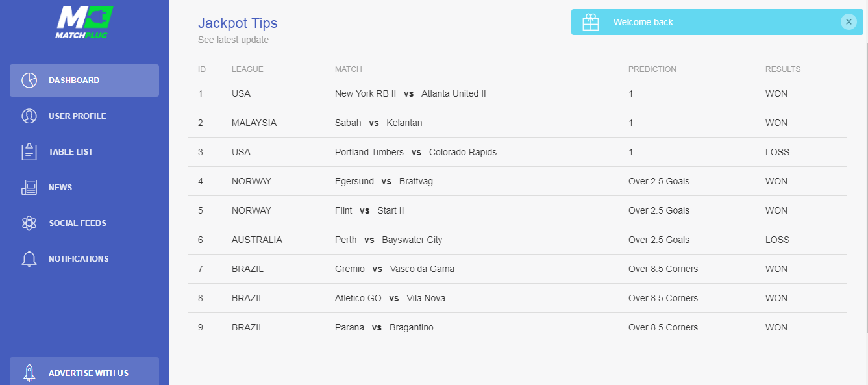Click the ADVERTISE WITH US button
The width and height of the screenshot is (868, 385).
point(84,371)
